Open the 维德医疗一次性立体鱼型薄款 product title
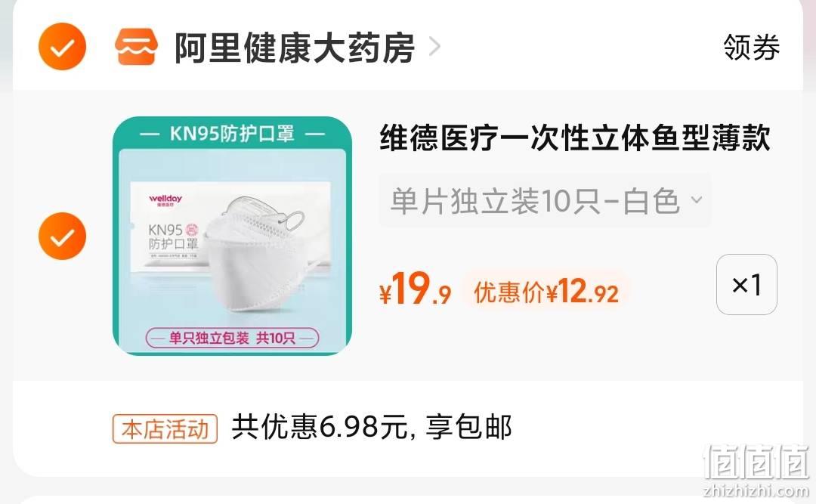The height and width of the screenshot is (504, 816). 575,138
